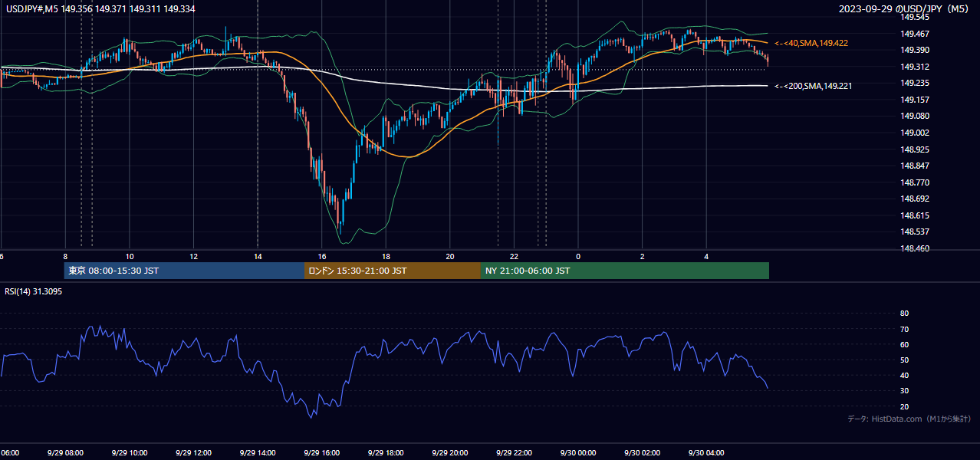Click the price axis label 148.460
The height and width of the screenshot is (460, 980).
click(x=915, y=248)
